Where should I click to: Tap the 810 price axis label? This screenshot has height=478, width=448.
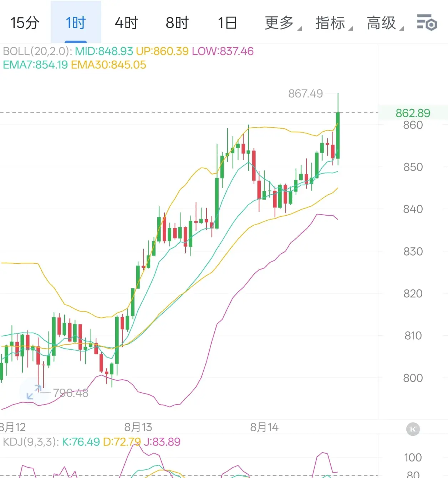point(413,335)
